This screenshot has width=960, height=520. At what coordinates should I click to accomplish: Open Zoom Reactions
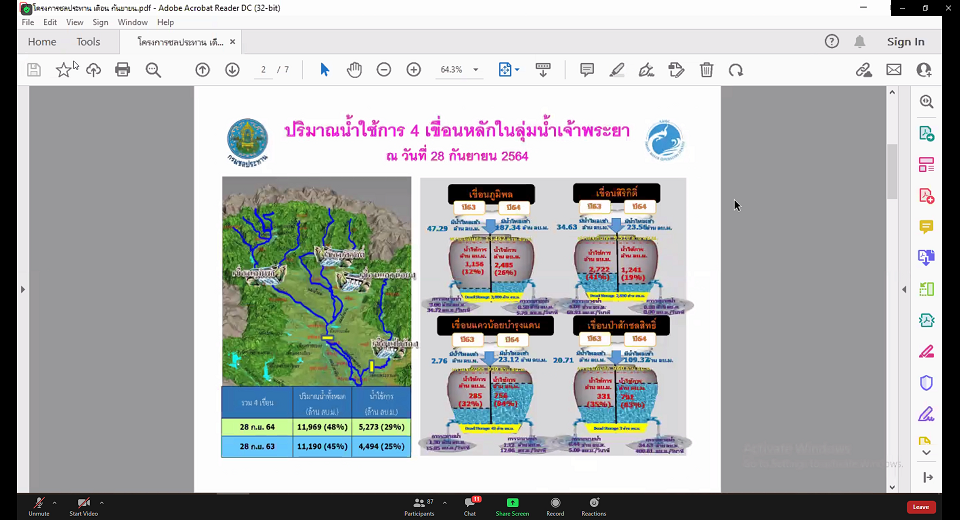(594, 507)
